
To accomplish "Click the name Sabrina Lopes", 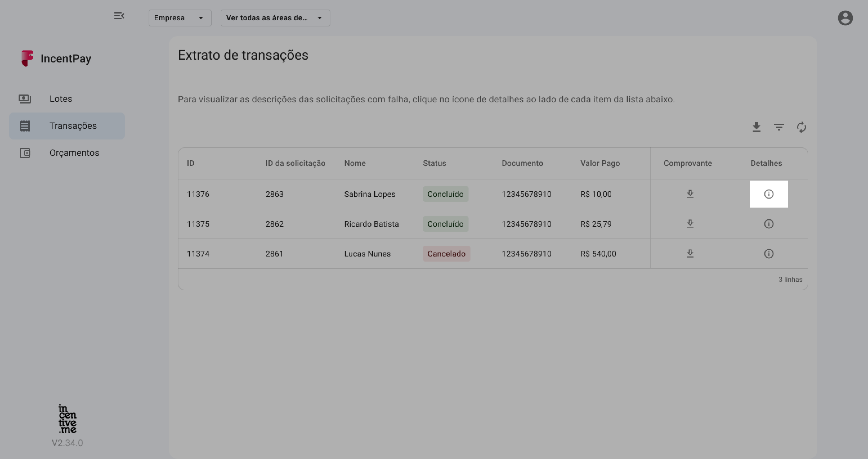I will coord(370,194).
